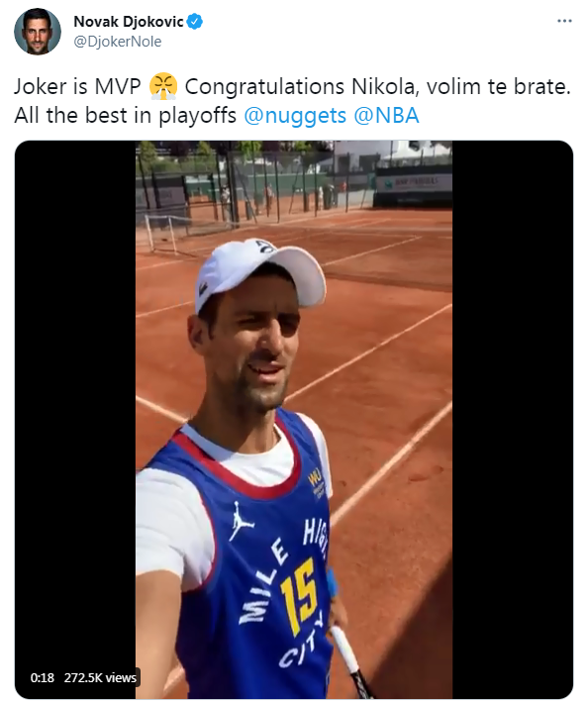Click the huffing face emoji in tweet
588x704 pixels.
163,87
